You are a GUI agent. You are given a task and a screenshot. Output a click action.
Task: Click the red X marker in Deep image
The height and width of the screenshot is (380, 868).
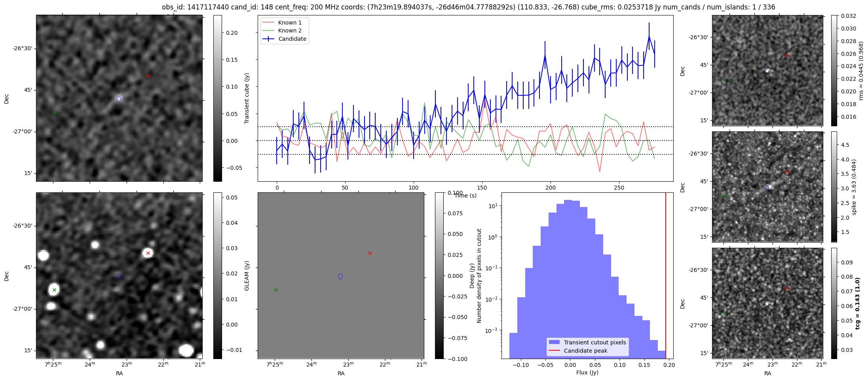pyautogui.click(x=148, y=253)
